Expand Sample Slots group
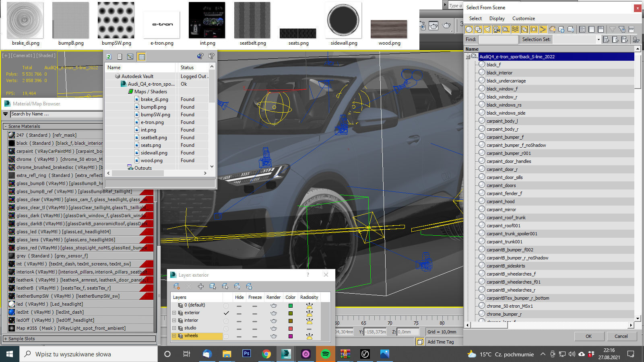The image size is (644, 362). click(x=6, y=339)
